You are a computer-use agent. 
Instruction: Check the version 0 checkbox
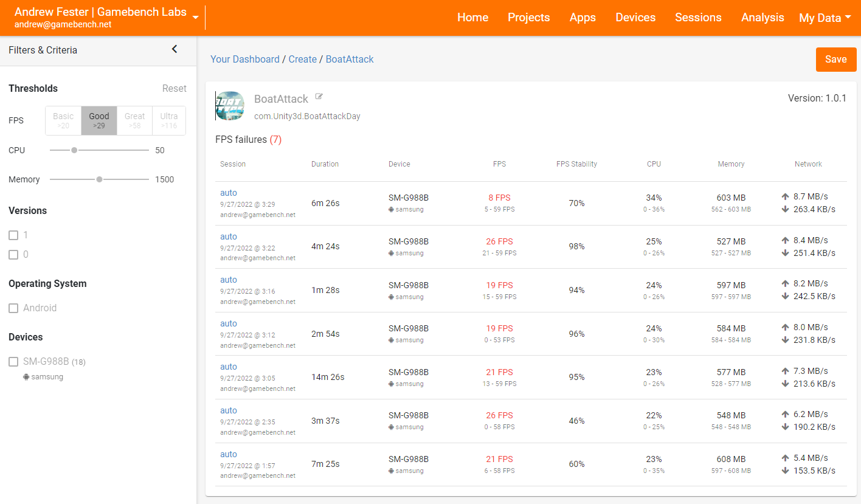point(13,255)
